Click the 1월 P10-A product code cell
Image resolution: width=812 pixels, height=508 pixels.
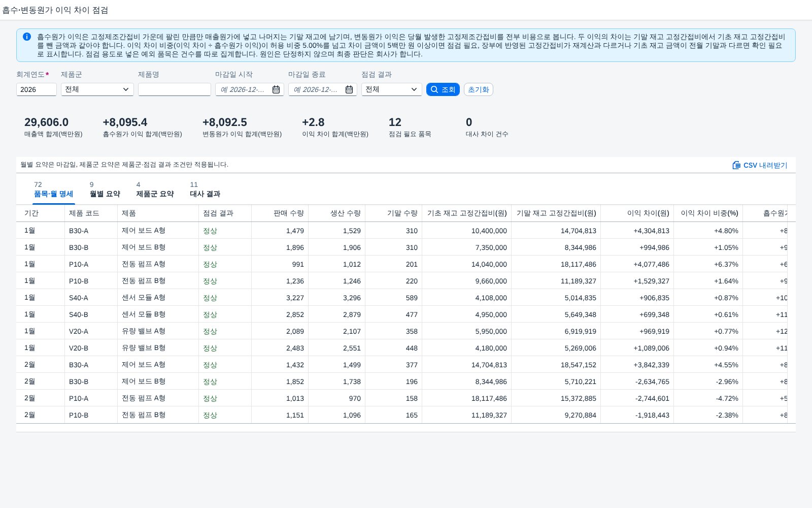pyautogui.click(x=91, y=264)
